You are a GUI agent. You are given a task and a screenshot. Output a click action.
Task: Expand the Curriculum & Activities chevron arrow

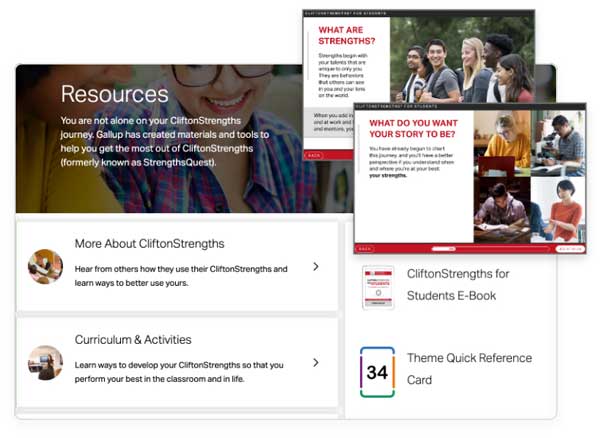[x=316, y=363]
